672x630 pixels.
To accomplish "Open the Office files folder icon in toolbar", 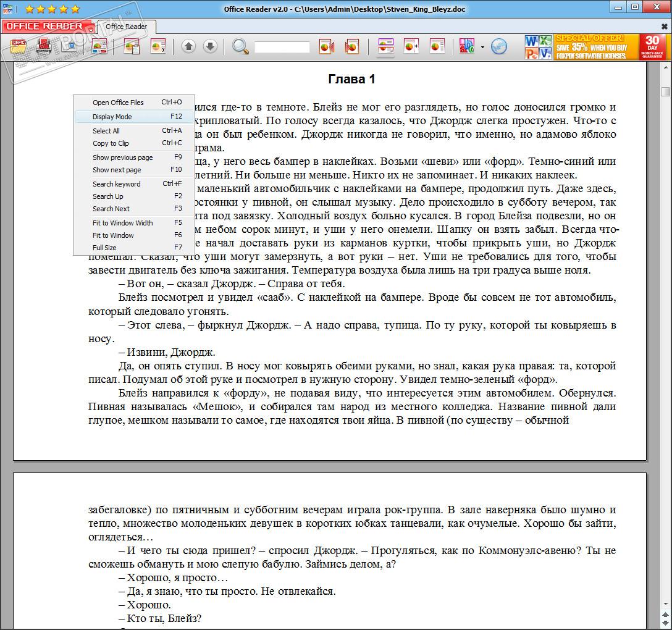I will [19, 46].
